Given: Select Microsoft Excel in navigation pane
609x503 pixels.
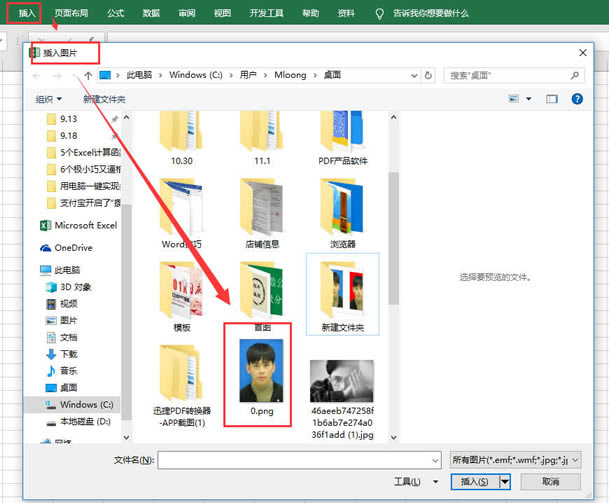Looking at the screenshot, I should [84, 226].
